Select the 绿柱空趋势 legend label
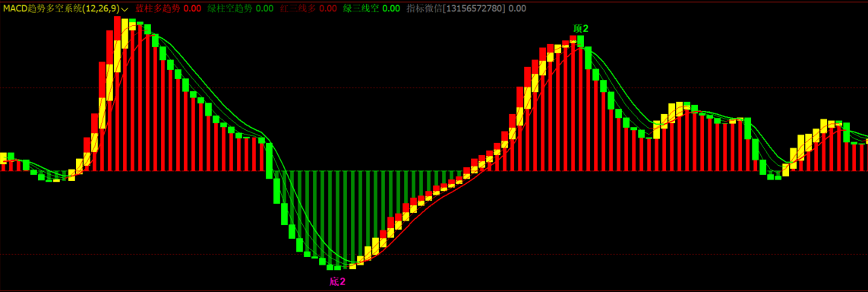868x292 pixels. click(x=230, y=8)
